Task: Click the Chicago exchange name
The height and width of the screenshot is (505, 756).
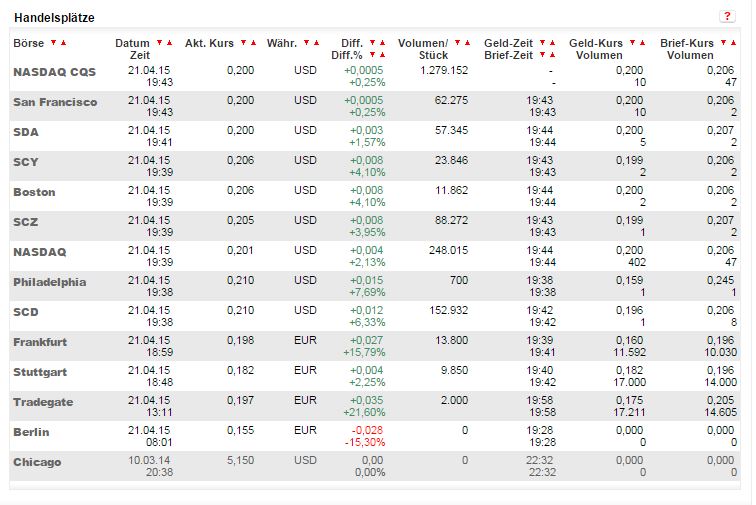Action: pos(37,462)
